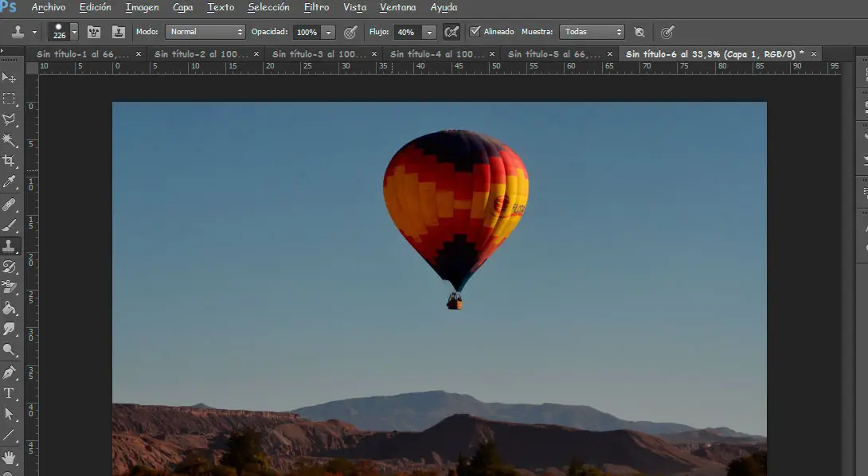
Task: Select the Clone Stamp tool in toolbox
Action: (10, 246)
